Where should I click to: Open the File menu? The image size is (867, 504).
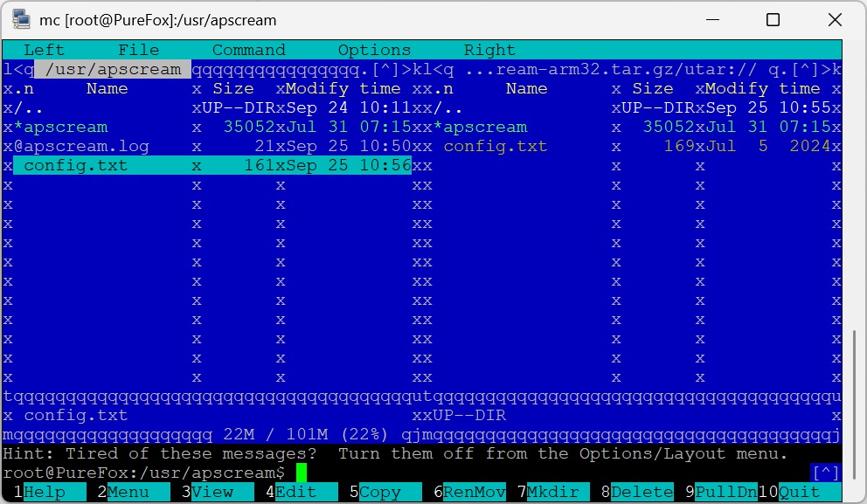click(139, 50)
